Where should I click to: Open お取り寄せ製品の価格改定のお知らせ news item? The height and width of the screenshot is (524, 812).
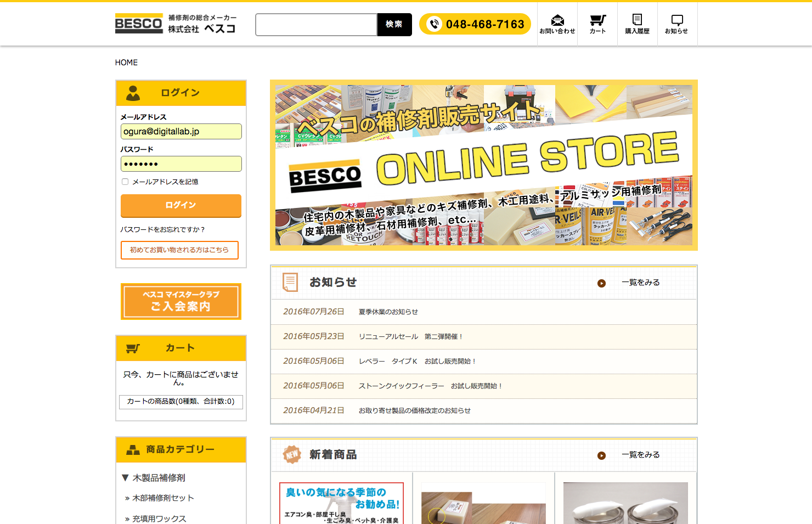coord(415,410)
